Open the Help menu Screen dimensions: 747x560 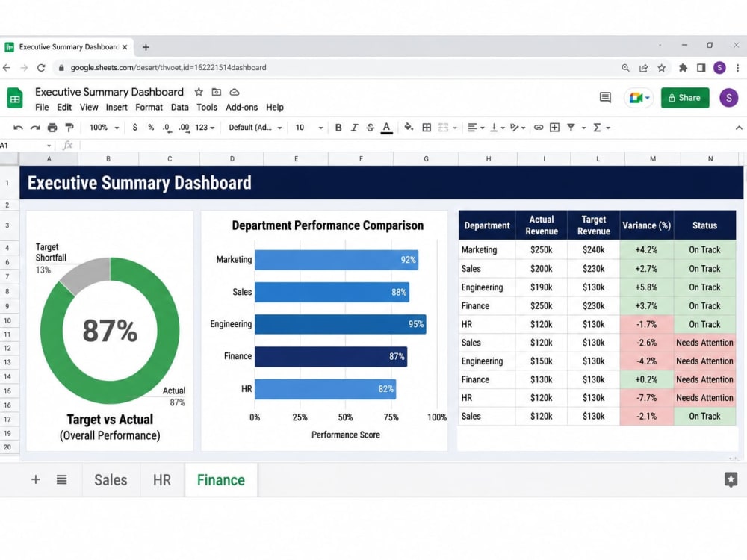(275, 107)
